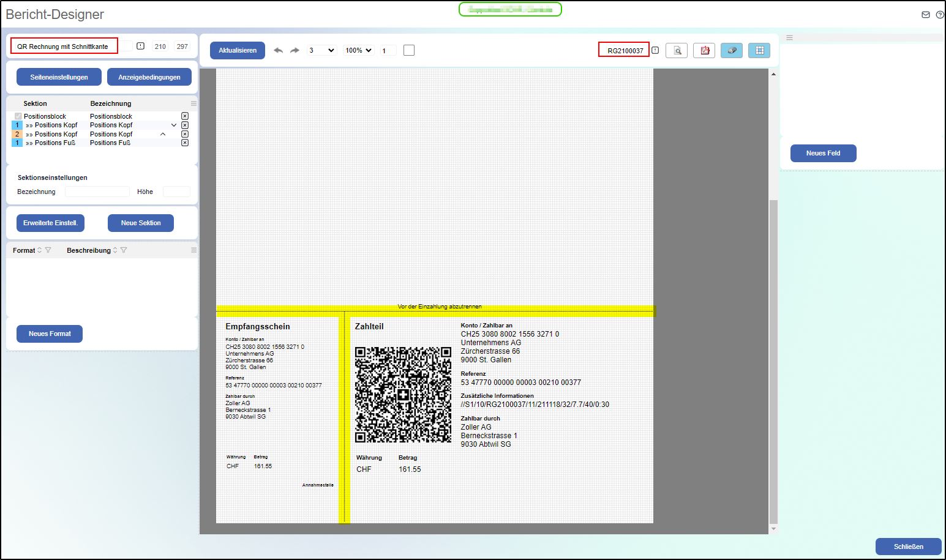
Task: Sort by the Format column arrows
Action: click(x=40, y=250)
